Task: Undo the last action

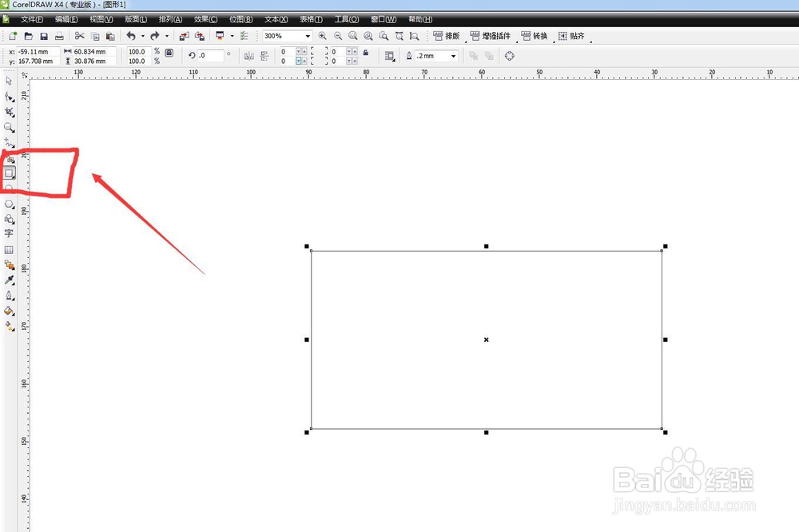Action: coord(131,36)
